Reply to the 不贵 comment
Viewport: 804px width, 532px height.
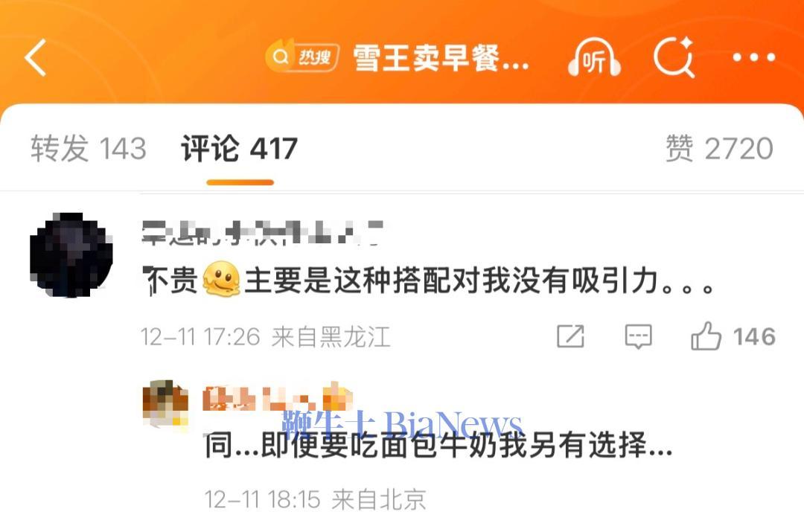pos(639,336)
